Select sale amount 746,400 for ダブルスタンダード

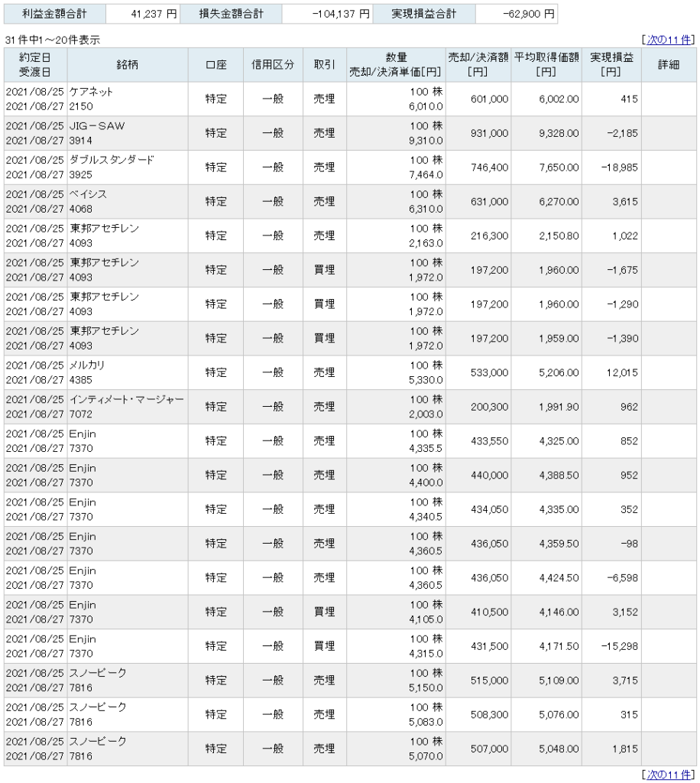(489, 167)
